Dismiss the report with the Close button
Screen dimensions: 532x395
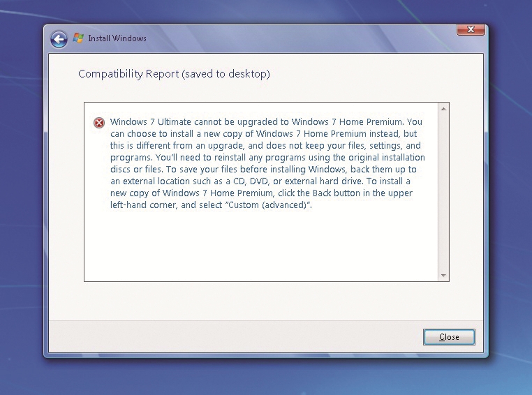(x=449, y=337)
